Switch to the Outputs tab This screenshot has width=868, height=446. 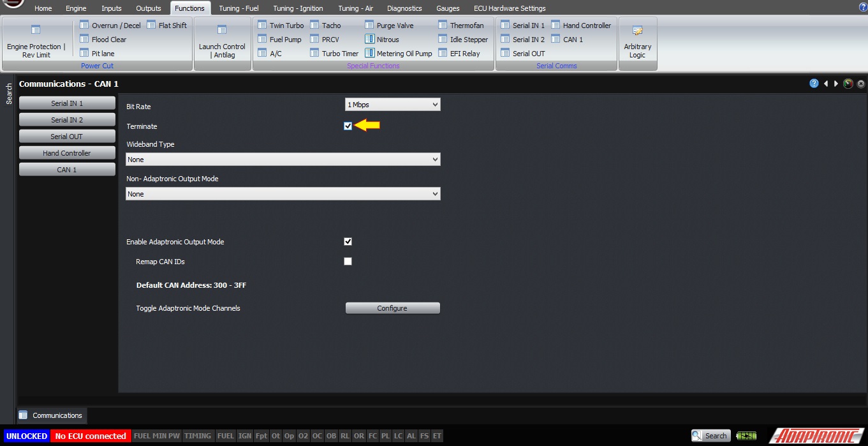(x=149, y=8)
